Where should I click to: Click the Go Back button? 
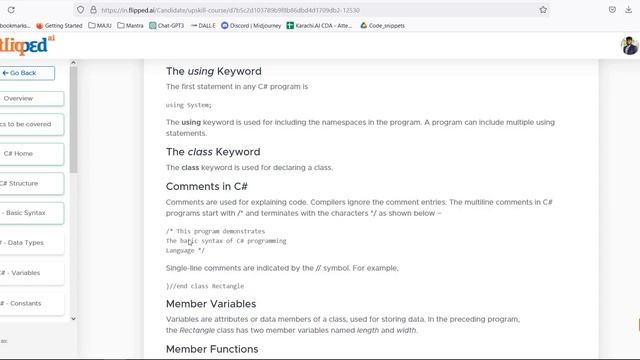(27, 73)
